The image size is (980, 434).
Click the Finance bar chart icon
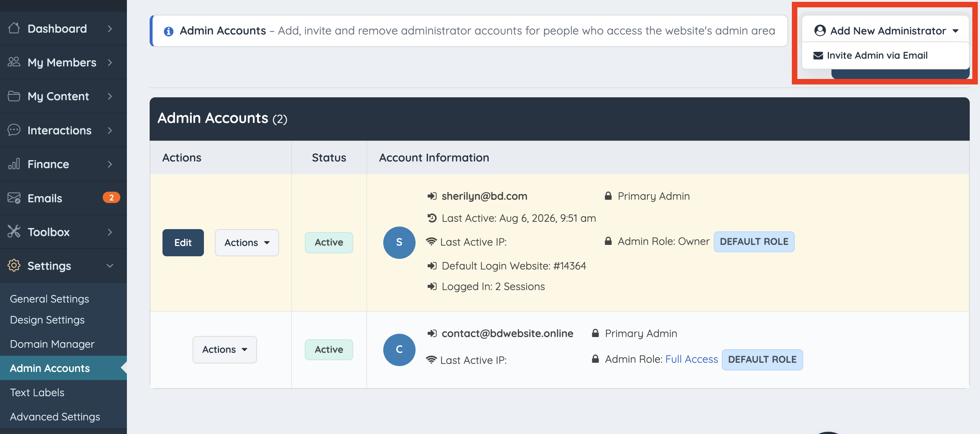(14, 164)
